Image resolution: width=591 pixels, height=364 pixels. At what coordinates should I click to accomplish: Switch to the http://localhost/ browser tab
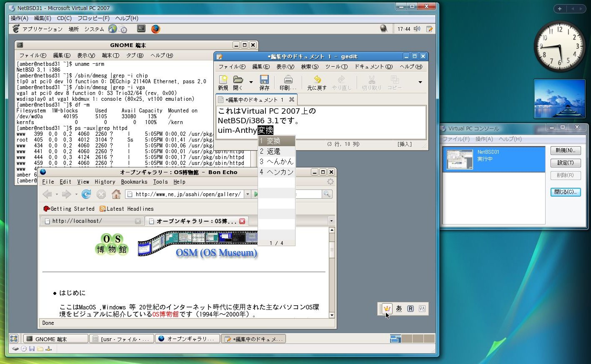click(77, 221)
